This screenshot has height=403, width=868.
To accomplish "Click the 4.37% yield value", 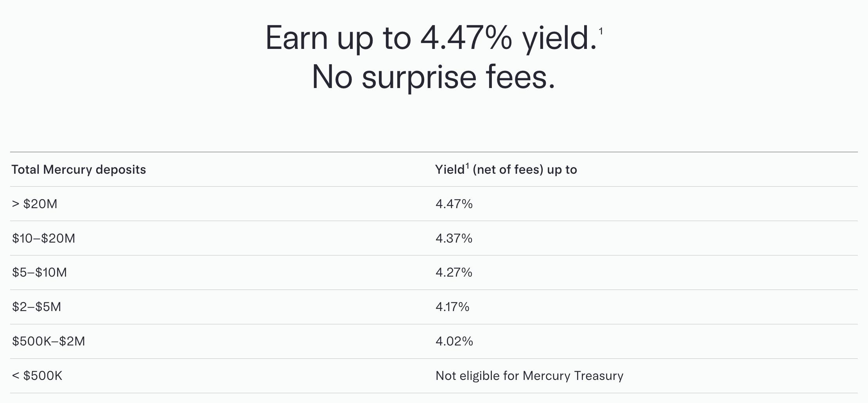I will [454, 238].
